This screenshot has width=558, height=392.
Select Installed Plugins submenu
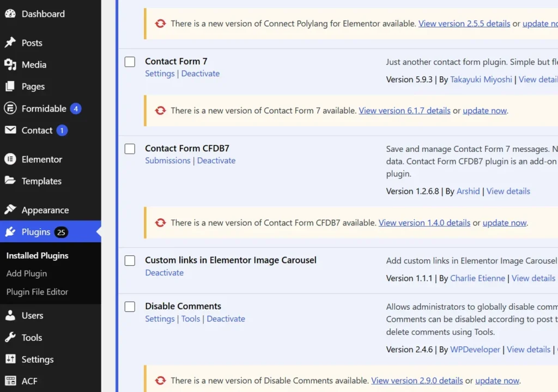(x=38, y=255)
